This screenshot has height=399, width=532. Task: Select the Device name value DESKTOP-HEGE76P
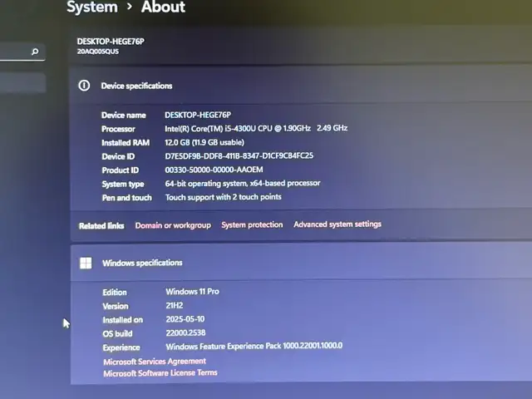(x=198, y=115)
